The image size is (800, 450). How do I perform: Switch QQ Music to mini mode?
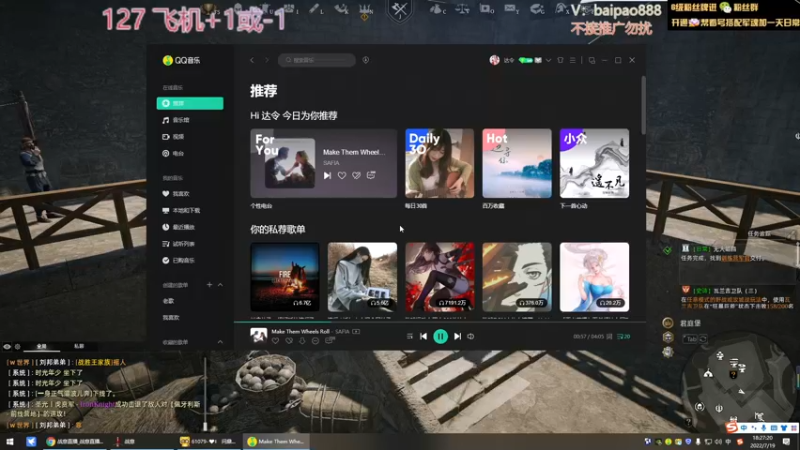point(592,60)
